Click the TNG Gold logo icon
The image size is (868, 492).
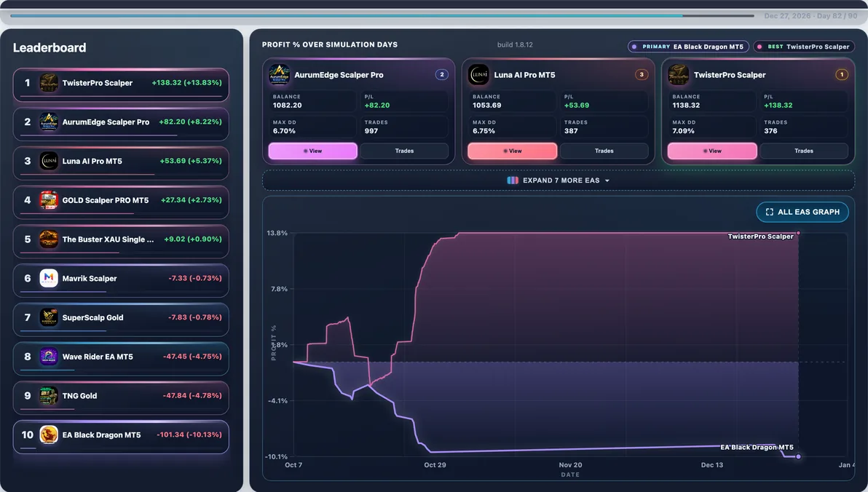click(x=49, y=396)
